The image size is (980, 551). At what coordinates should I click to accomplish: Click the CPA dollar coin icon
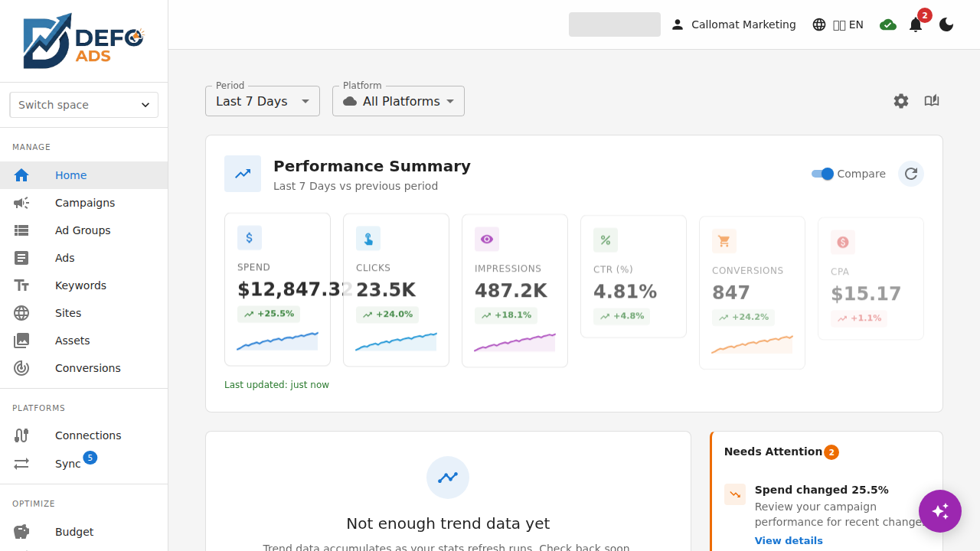[x=843, y=243]
